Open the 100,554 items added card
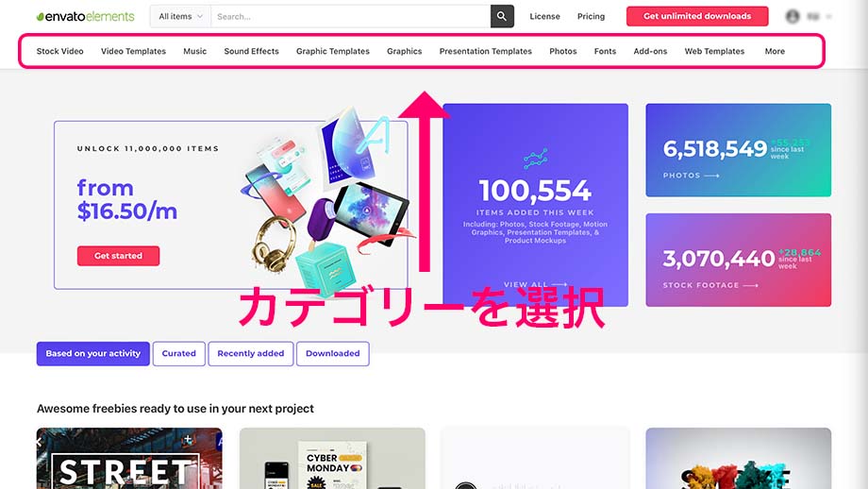868x489 pixels. [x=535, y=205]
